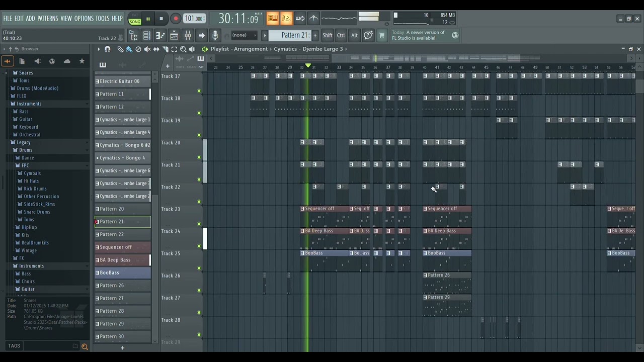Screen dimensions: 644x362
Task: Open the OPTIONS menu
Action: click(x=84, y=19)
